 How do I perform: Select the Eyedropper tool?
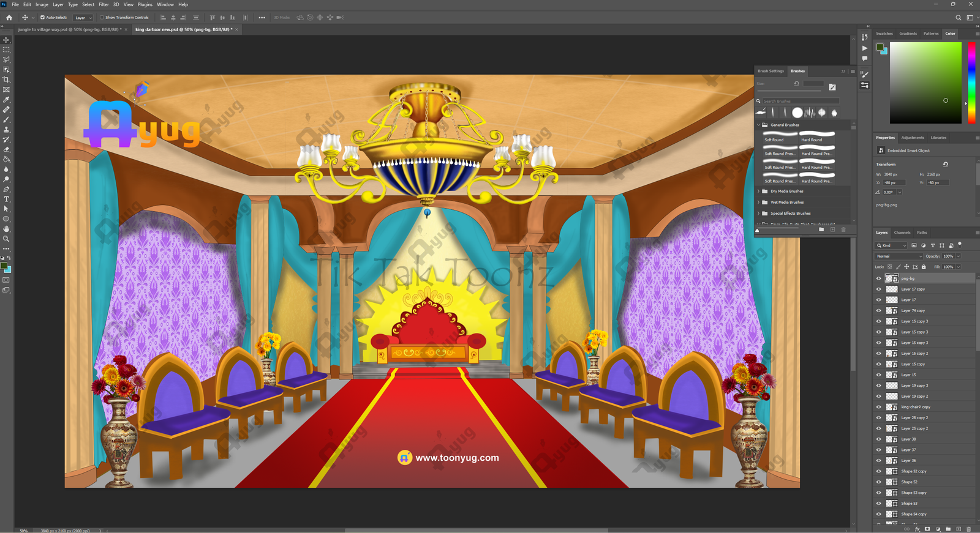pos(7,100)
